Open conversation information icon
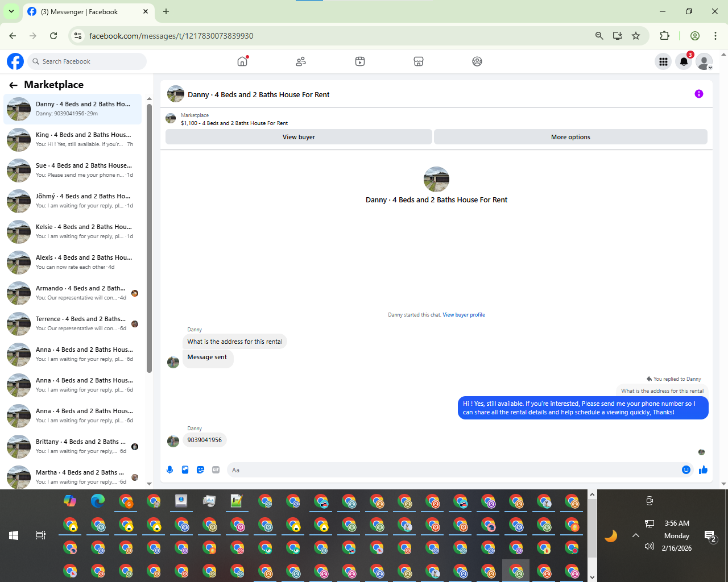This screenshot has height=582, width=728. tap(699, 94)
